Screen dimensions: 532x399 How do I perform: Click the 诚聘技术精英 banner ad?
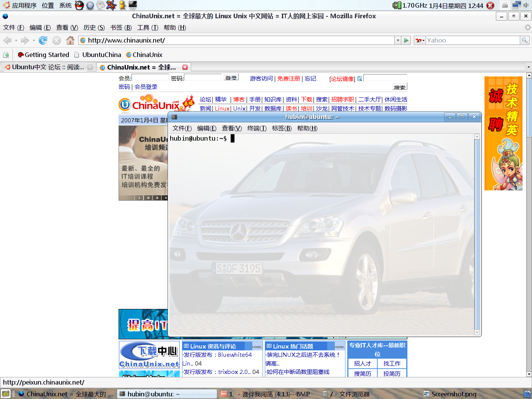[x=503, y=133]
